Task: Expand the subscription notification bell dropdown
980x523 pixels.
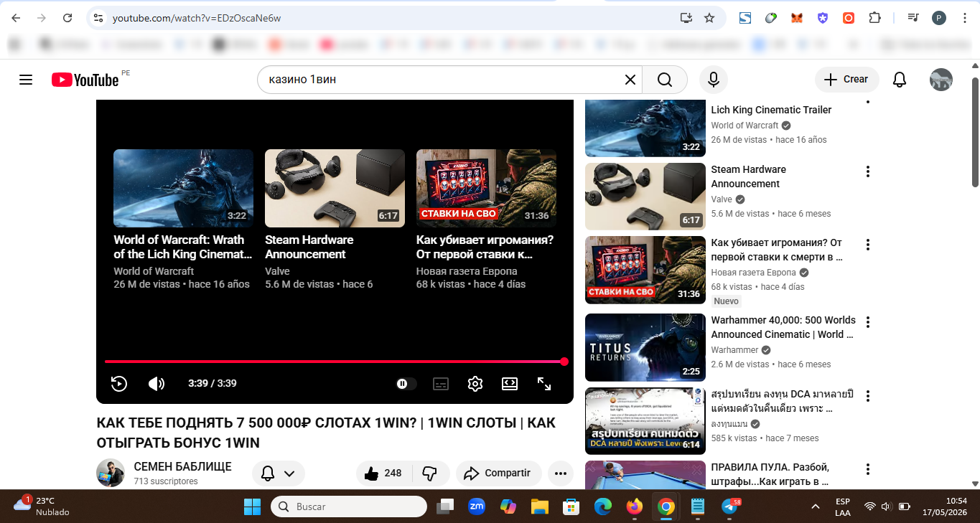Action: 279,473
